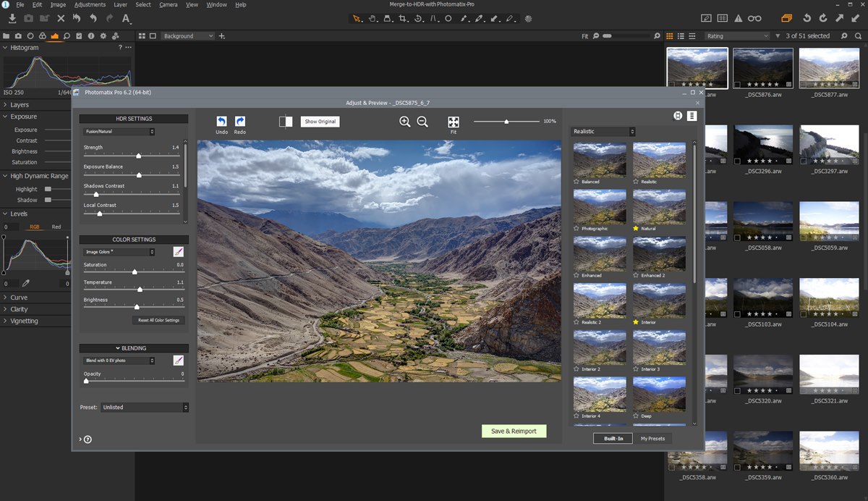This screenshot has width=868, height=501.
Task: Toggle star on the Deep preset
Action: [x=636, y=416]
